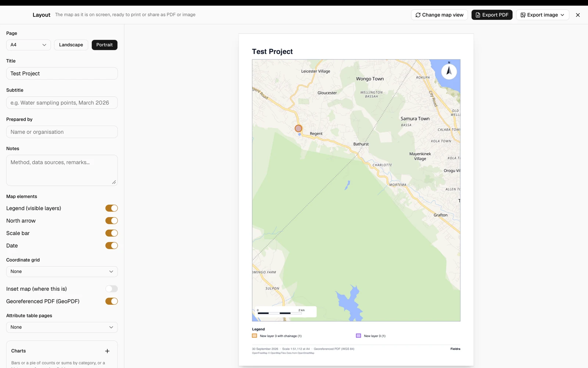Enable the Inset map toggle
The height and width of the screenshot is (368, 588).
pos(111,289)
